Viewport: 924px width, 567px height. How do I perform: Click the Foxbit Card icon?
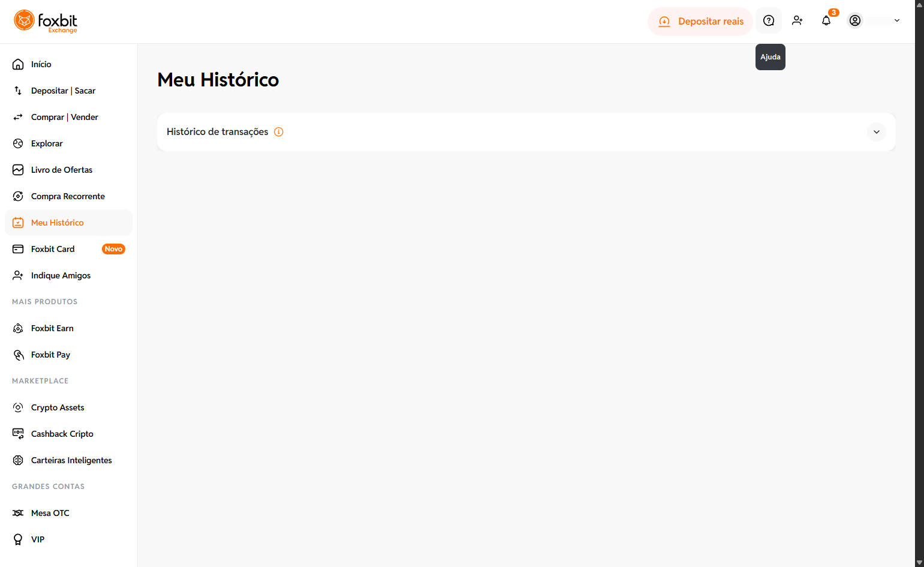pyautogui.click(x=18, y=249)
